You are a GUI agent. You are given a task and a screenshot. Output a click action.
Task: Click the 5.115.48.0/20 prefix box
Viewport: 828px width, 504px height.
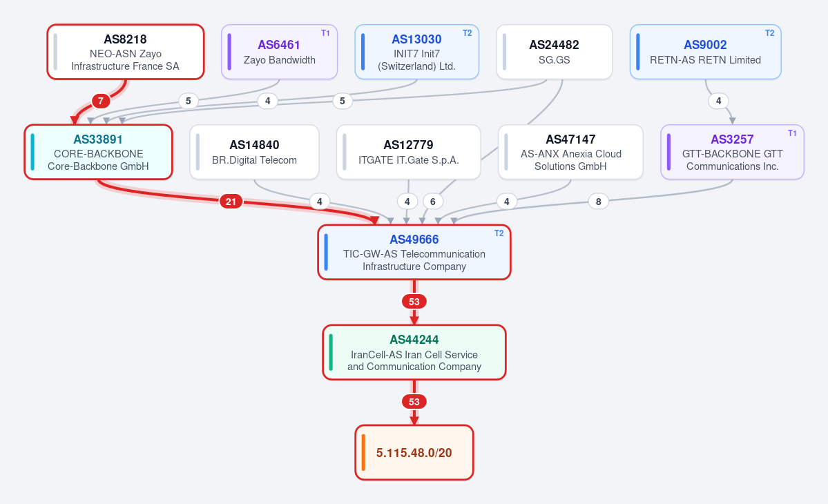pyautogui.click(x=414, y=452)
